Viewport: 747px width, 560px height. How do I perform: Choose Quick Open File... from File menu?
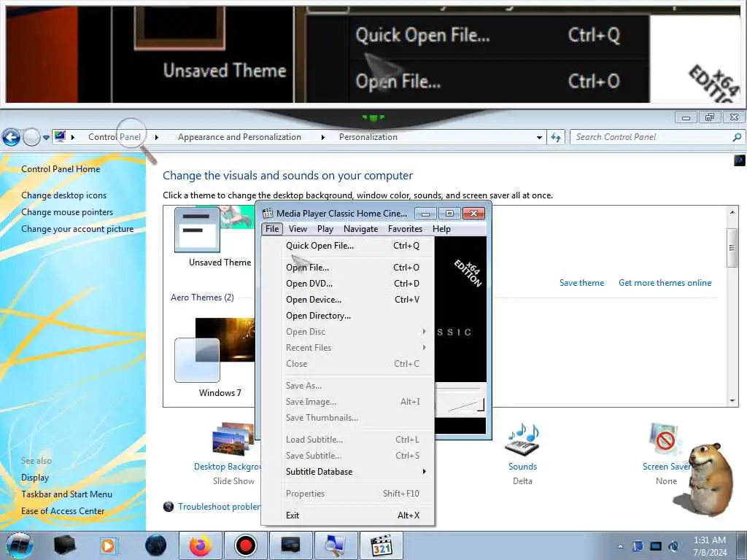[348, 246]
